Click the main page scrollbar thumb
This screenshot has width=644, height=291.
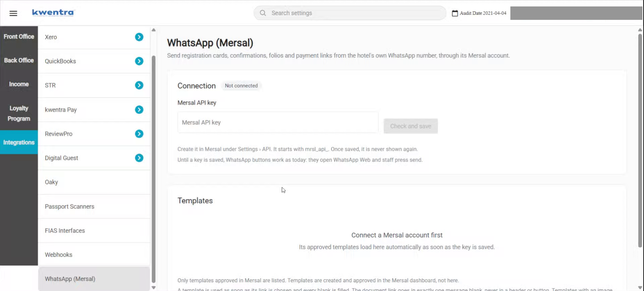(640, 141)
